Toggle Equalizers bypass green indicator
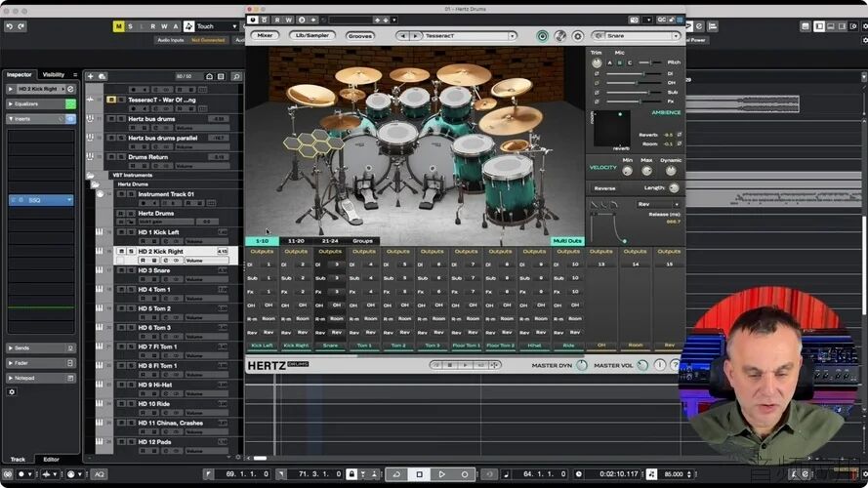This screenshot has height=488, width=868. pyautogui.click(x=70, y=104)
